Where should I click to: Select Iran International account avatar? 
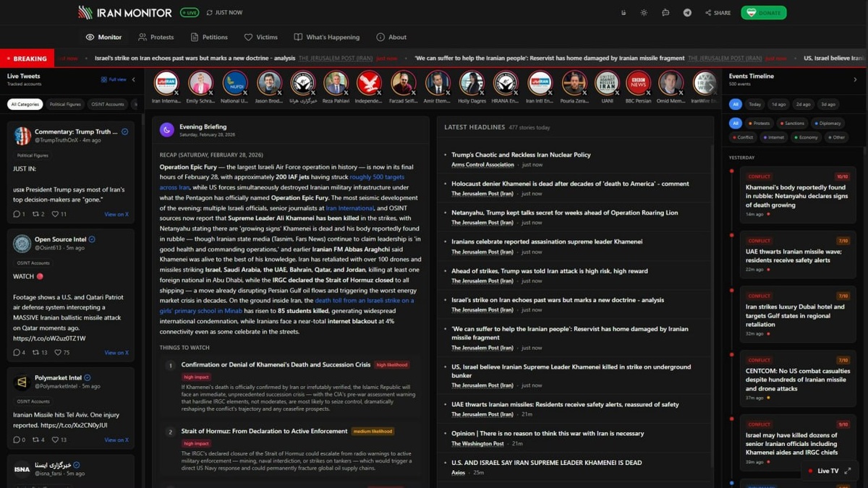[x=166, y=84]
